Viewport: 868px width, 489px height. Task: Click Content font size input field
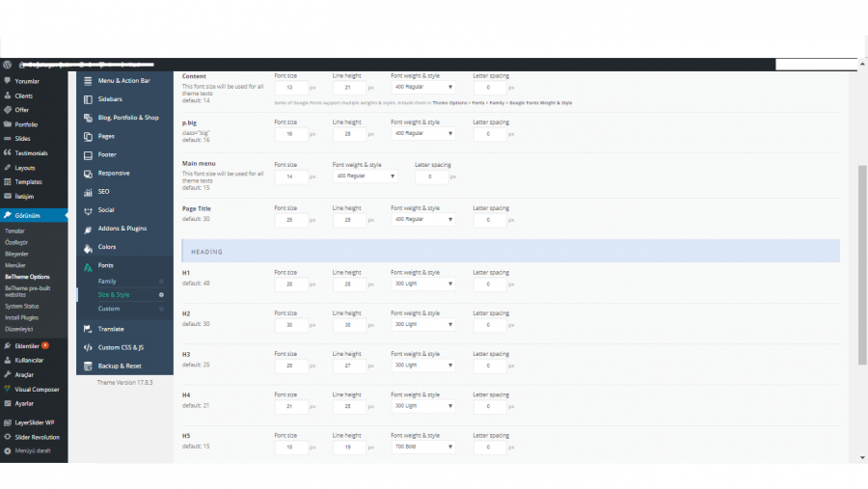click(291, 88)
